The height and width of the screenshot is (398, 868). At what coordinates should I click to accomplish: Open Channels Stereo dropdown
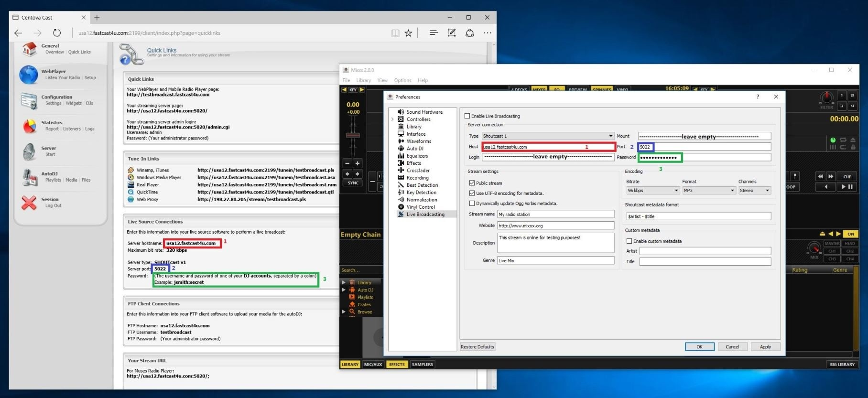tap(755, 191)
